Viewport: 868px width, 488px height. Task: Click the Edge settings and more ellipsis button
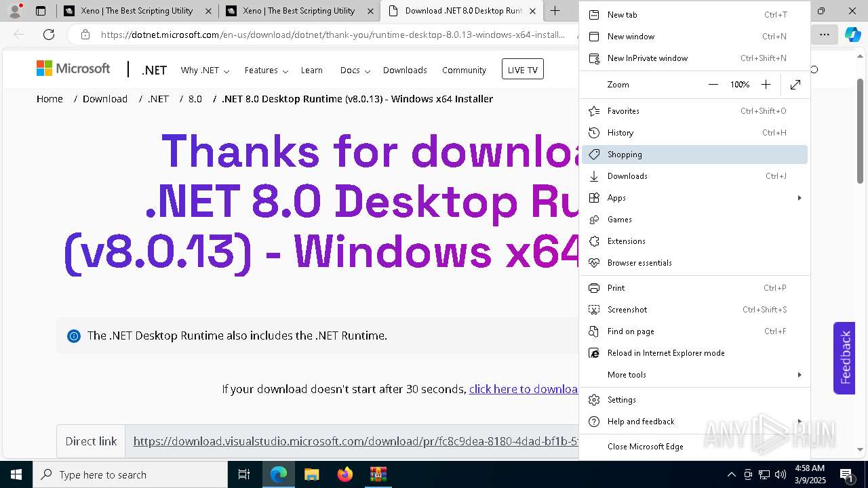pos(825,35)
